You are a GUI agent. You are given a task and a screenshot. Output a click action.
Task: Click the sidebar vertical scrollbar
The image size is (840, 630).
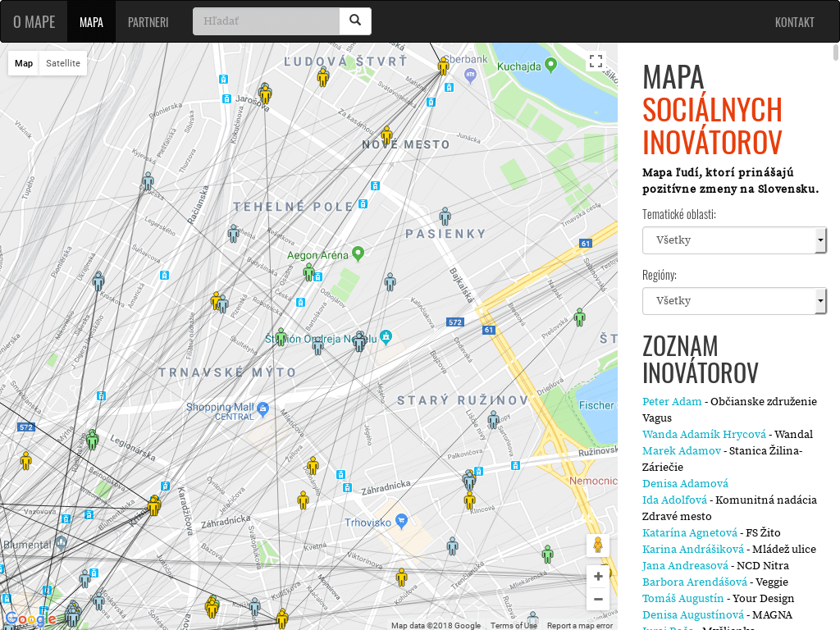click(x=836, y=52)
